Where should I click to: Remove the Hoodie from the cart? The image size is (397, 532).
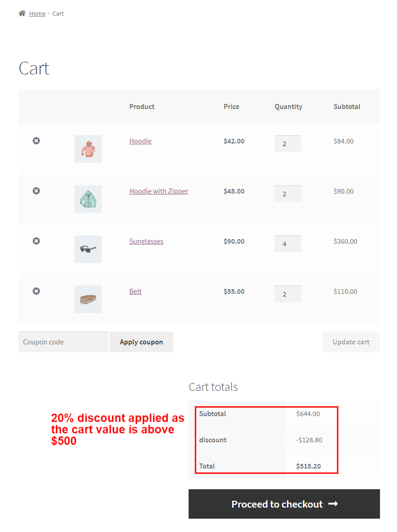(36, 141)
